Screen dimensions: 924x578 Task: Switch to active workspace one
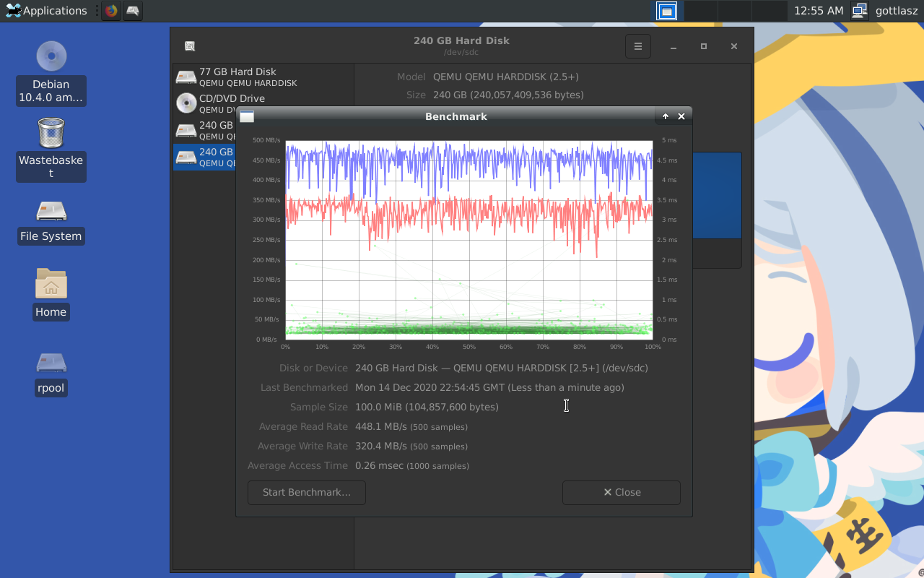pos(666,11)
